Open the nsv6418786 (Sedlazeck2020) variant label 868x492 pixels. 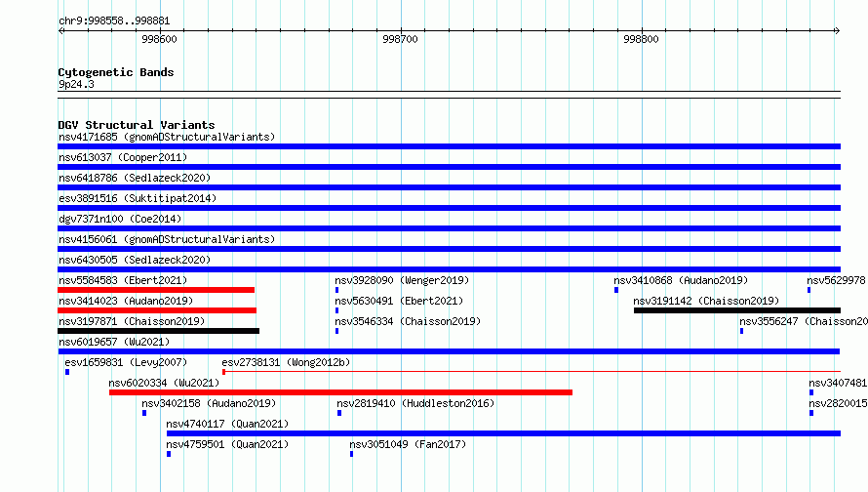135,178
